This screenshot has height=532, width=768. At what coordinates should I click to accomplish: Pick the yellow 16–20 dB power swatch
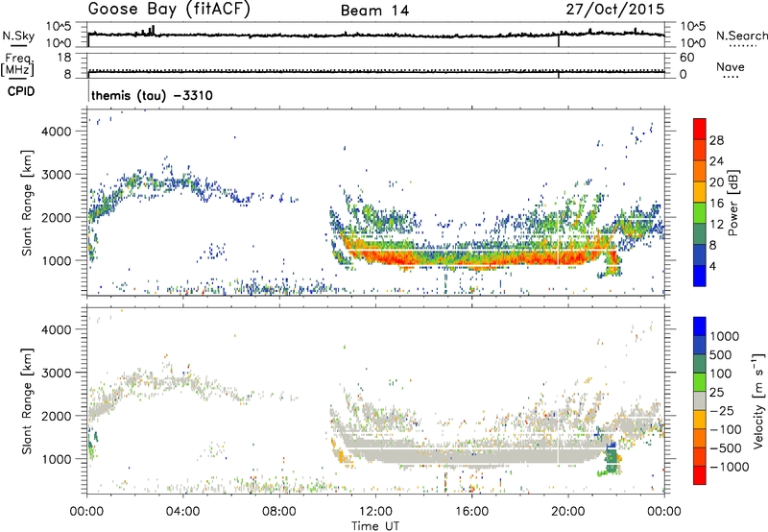click(700, 192)
